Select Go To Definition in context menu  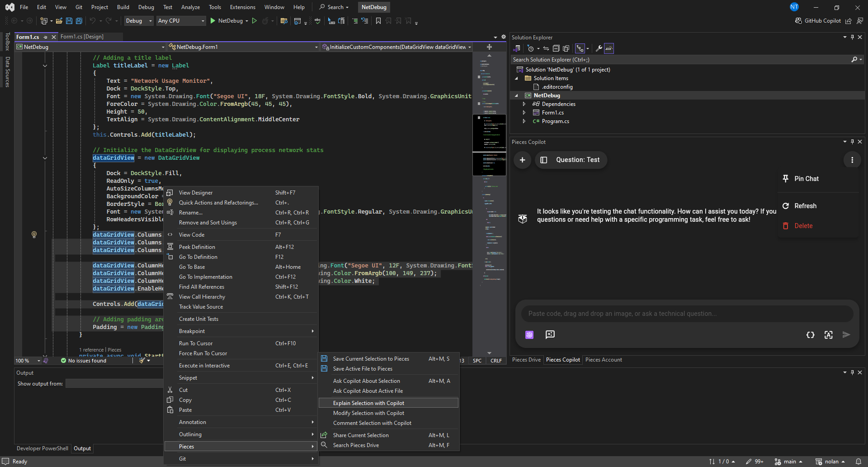[x=241, y=257]
